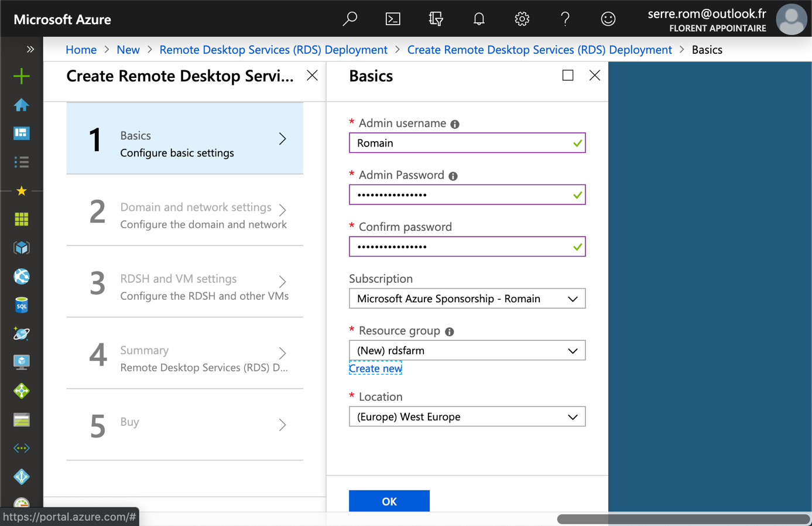Open the portal search magnifier icon
The width and height of the screenshot is (812, 526).
[x=350, y=19]
